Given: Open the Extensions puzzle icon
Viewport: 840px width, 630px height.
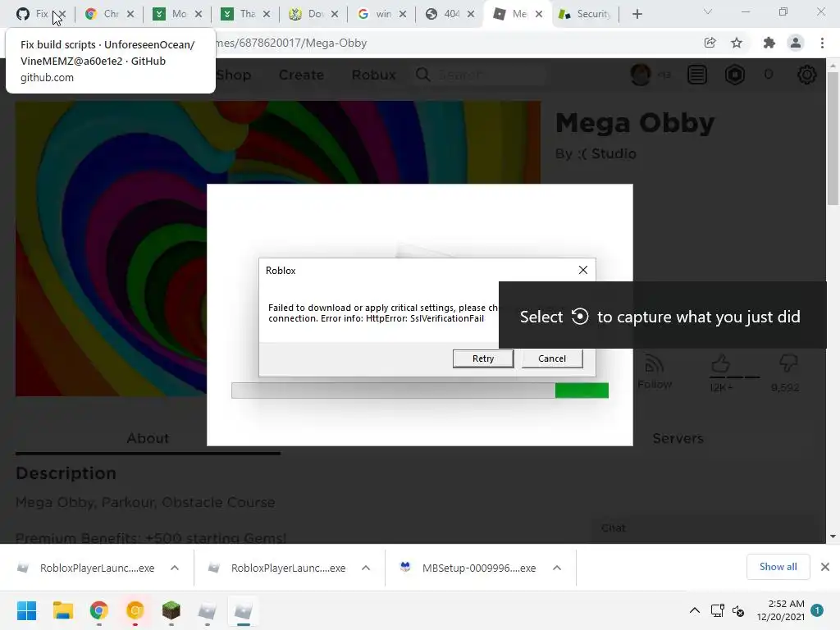Looking at the screenshot, I should (769, 43).
